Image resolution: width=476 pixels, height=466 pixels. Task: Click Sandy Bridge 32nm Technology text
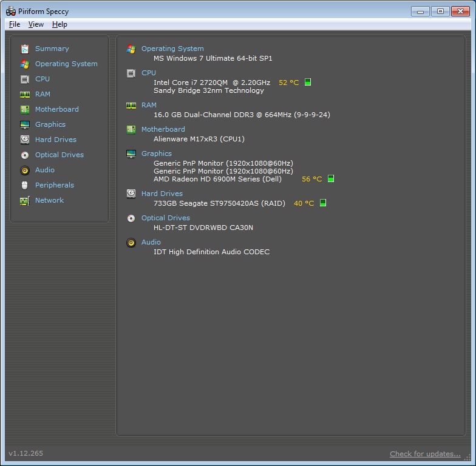click(x=209, y=90)
